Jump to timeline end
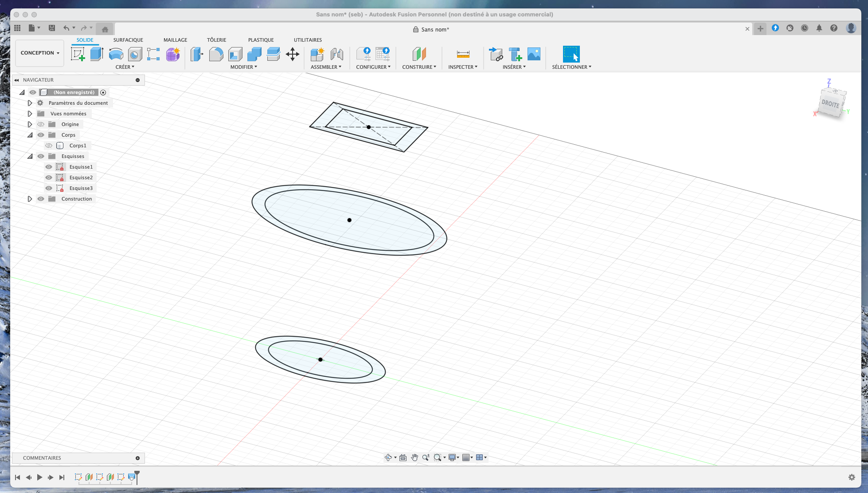Viewport: 868px width, 493px height. tap(62, 477)
